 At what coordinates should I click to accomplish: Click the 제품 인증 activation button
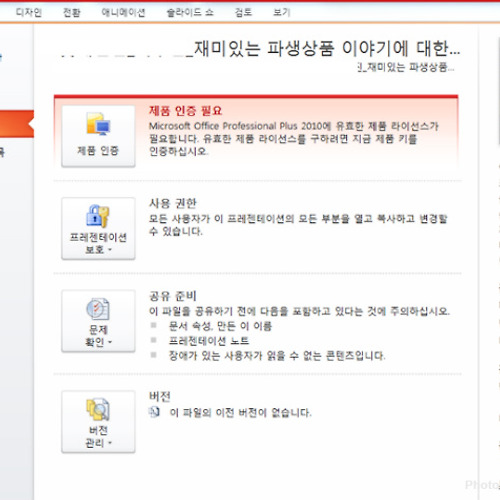(98, 136)
